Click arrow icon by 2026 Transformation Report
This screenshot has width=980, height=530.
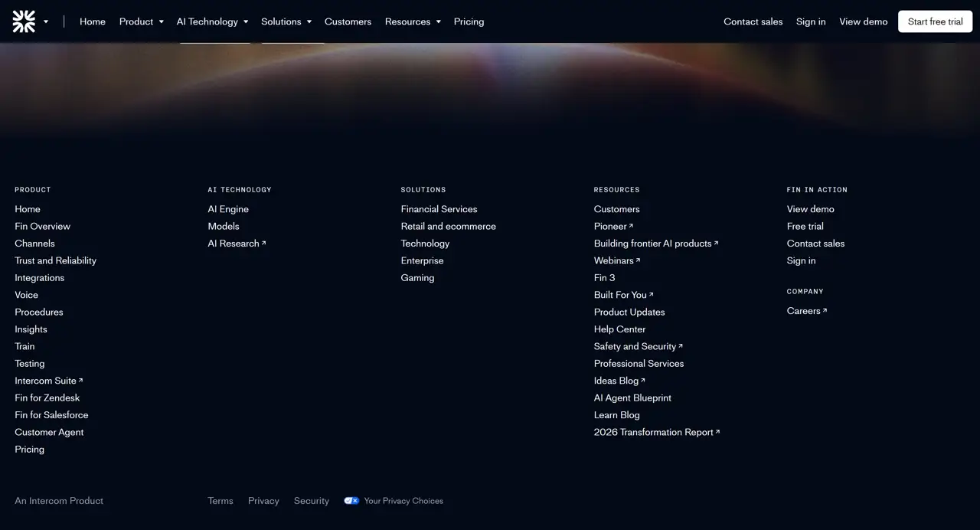pyautogui.click(x=717, y=432)
